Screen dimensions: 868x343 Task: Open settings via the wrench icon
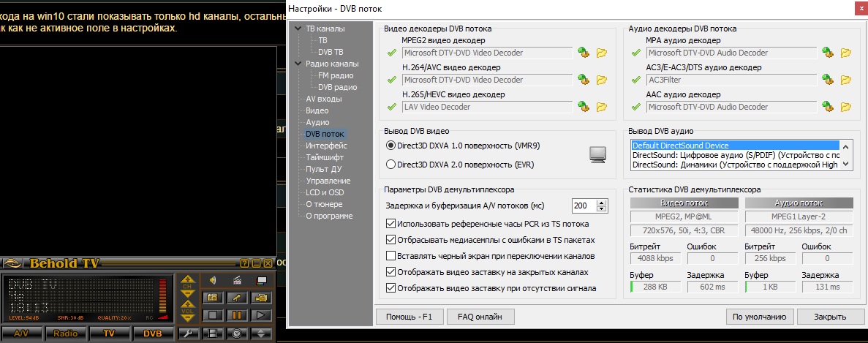coord(189,333)
